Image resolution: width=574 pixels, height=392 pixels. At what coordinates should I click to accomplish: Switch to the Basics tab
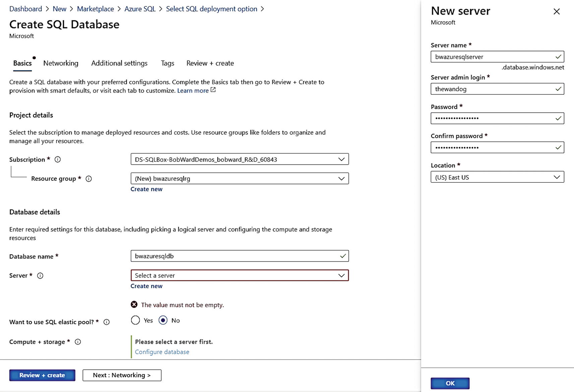pyautogui.click(x=22, y=63)
